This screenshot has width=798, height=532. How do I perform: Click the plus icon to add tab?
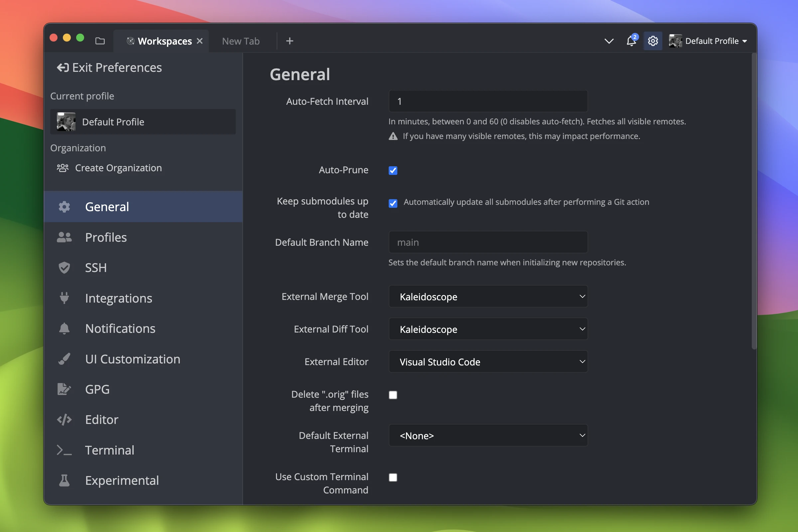(x=289, y=41)
